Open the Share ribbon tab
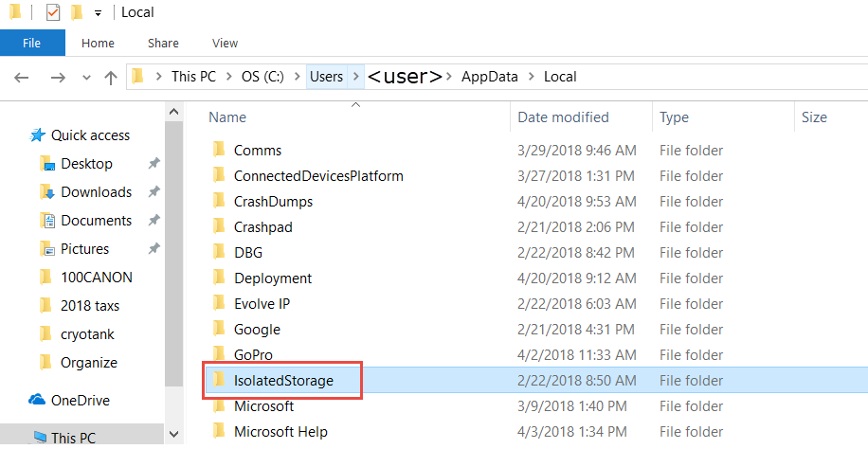Viewport: 868px width, 449px height. [163, 43]
